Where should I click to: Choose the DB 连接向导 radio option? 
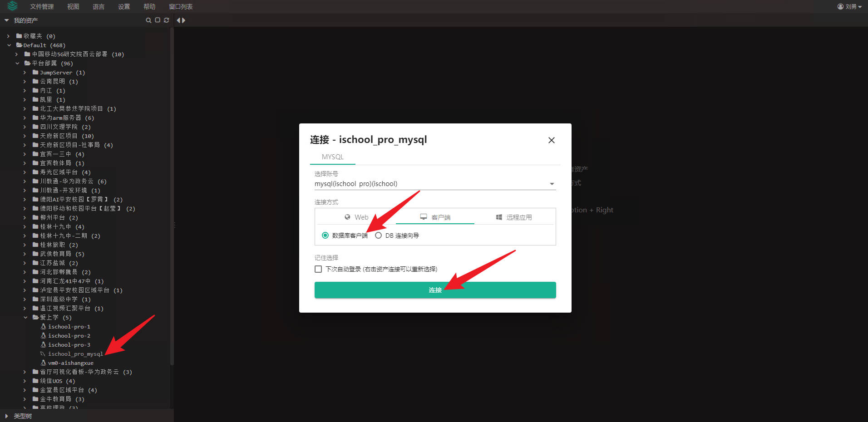pos(378,236)
